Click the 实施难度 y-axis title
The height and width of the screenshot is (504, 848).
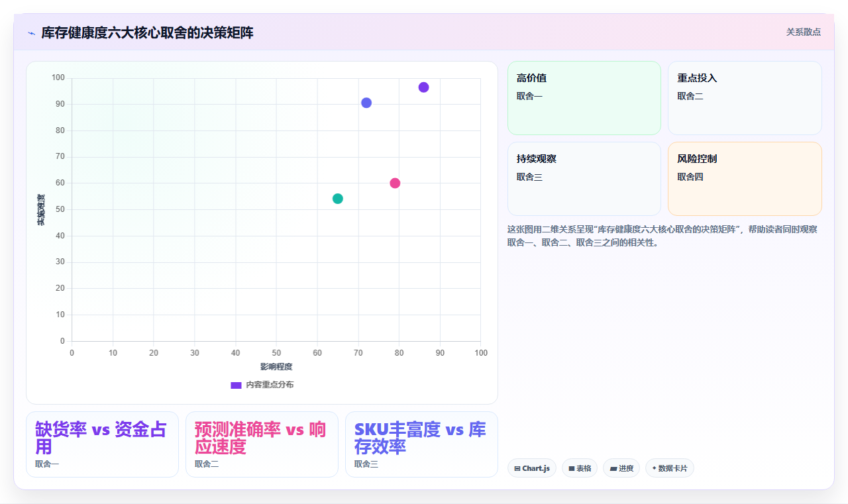tap(41, 210)
